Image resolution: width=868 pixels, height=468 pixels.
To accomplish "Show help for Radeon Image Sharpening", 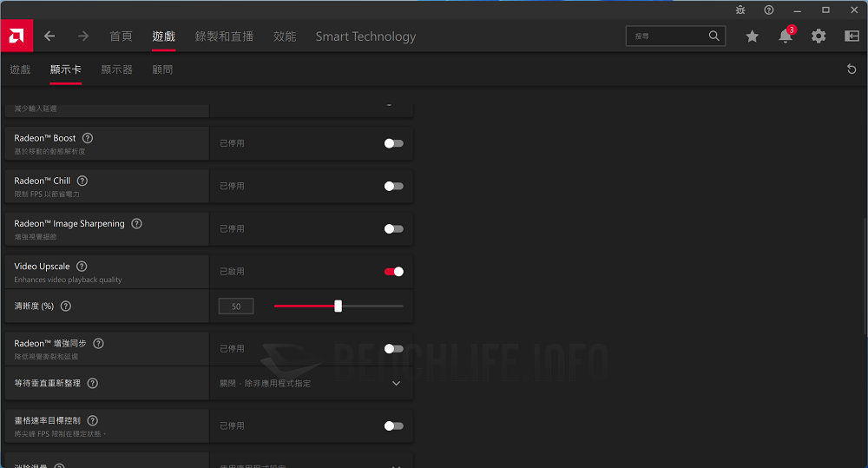I will [136, 223].
